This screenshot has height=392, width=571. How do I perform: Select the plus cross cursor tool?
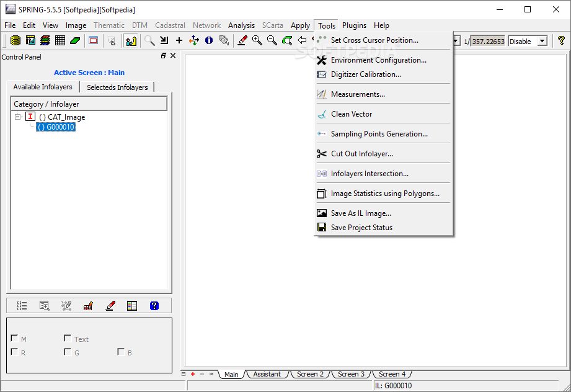(179, 40)
